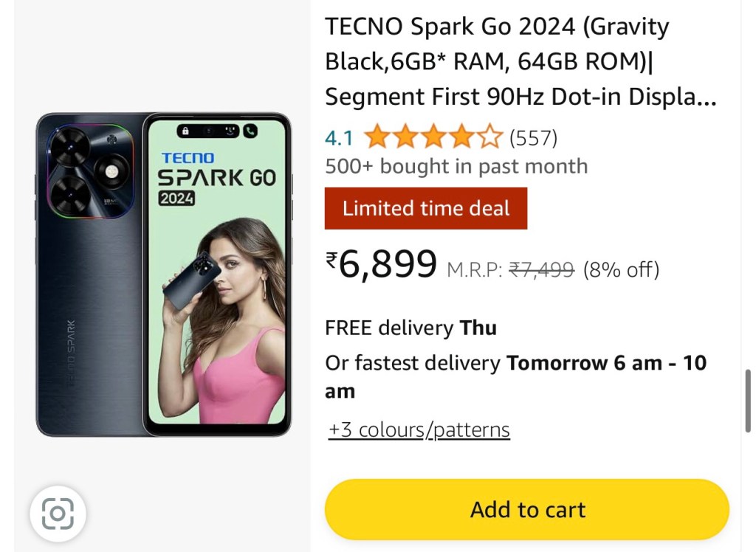Click the struck-through 7,499 M.R.P. price
Screen dimensions: 756x552
542,270
